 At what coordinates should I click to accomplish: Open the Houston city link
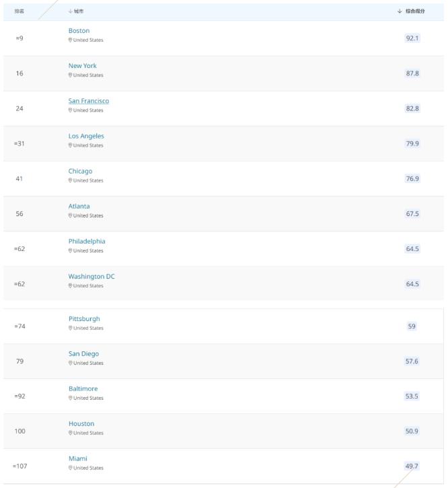81,423
